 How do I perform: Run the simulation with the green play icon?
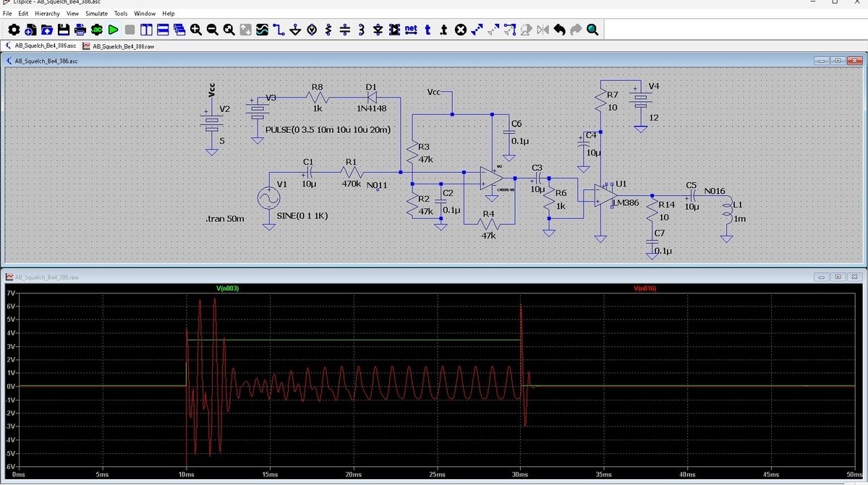click(114, 30)
